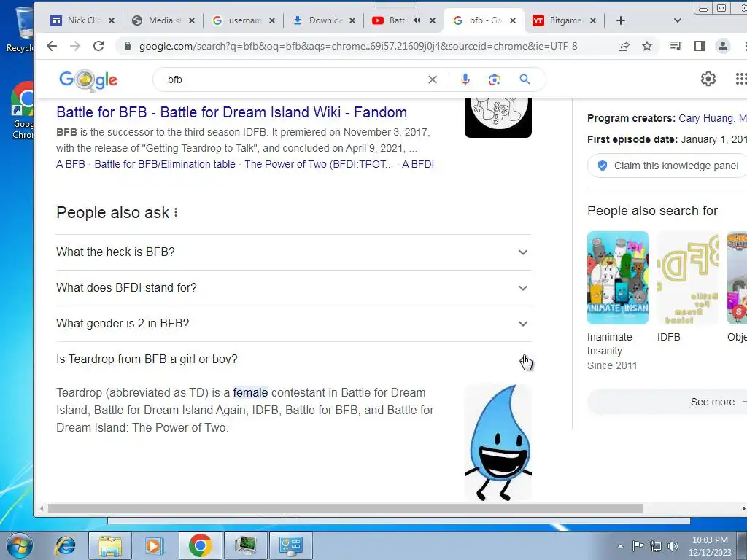Open Windows Start menu
This screenshot has width=747, height=560.
click(18, 545)
